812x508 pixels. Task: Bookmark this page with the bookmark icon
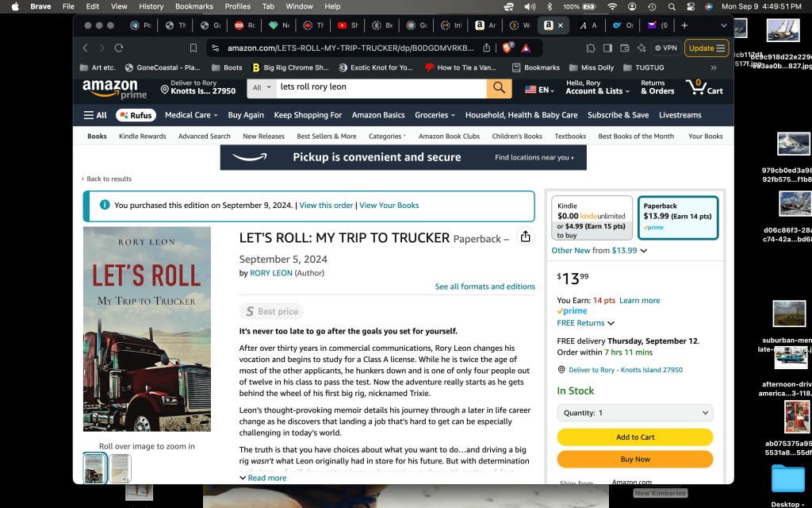pyautogui.click(x=193, y=48)
